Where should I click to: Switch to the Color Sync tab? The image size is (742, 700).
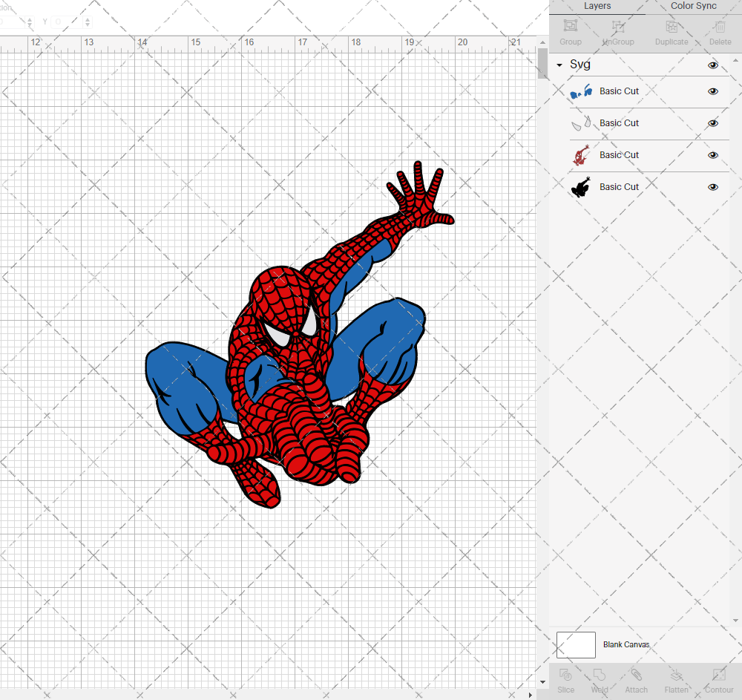point(693,6)
